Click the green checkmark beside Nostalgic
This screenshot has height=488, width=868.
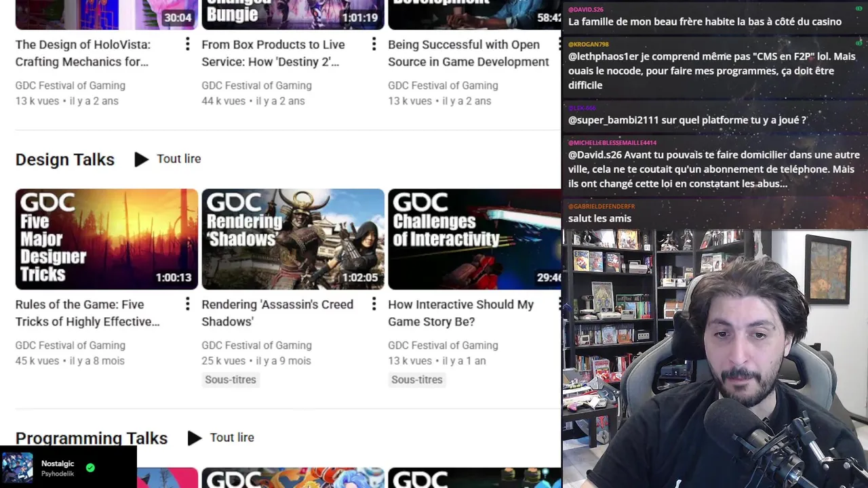[90, 468]
